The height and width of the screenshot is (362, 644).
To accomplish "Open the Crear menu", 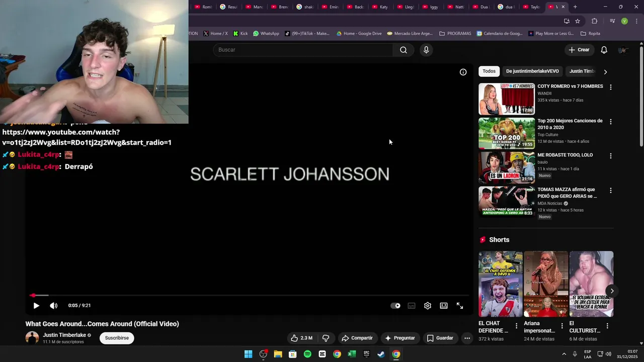I will 579,50.
